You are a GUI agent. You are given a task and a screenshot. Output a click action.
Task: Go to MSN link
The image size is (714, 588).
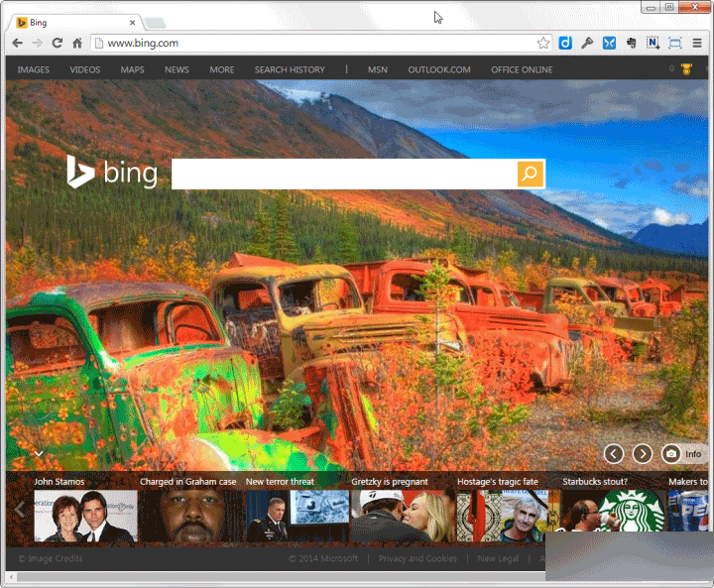click(378, 69)
